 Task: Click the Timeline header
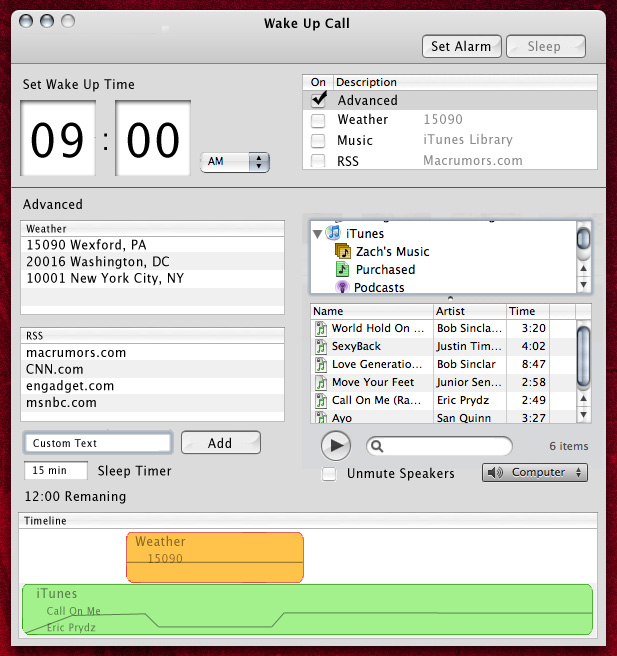click(x=308, y=521)
